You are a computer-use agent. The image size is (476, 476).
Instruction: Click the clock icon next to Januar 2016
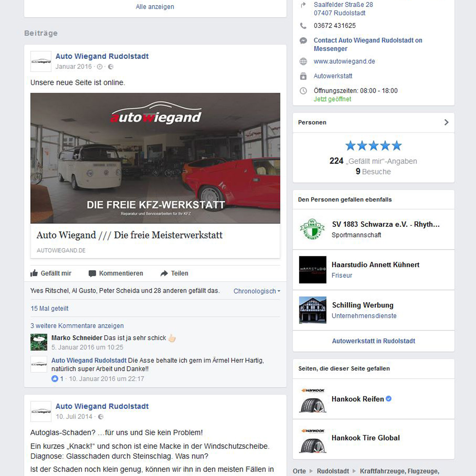(x=100, y=67)
